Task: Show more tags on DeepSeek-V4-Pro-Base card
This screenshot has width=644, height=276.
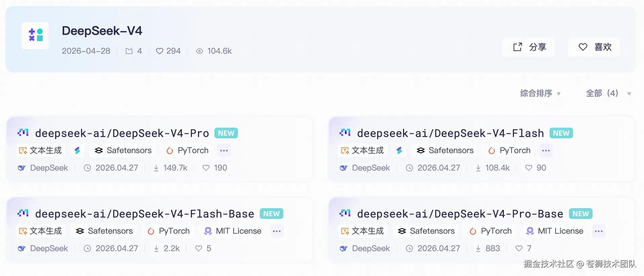Action: coord(599,231)
